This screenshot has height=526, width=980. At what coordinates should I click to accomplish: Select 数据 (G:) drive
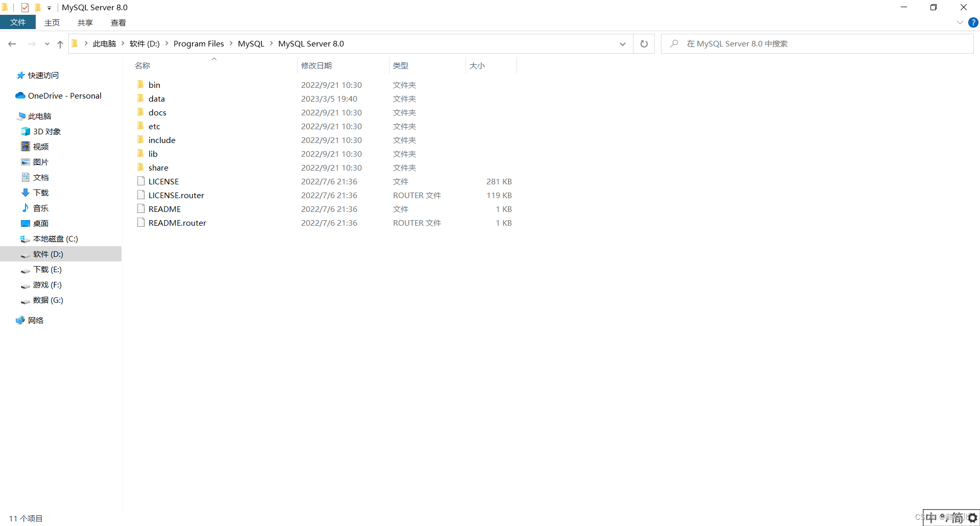[42, 300]
